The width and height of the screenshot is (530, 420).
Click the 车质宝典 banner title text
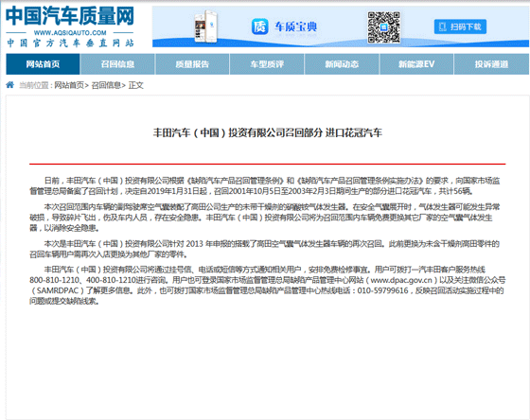[x=295, y=26]
